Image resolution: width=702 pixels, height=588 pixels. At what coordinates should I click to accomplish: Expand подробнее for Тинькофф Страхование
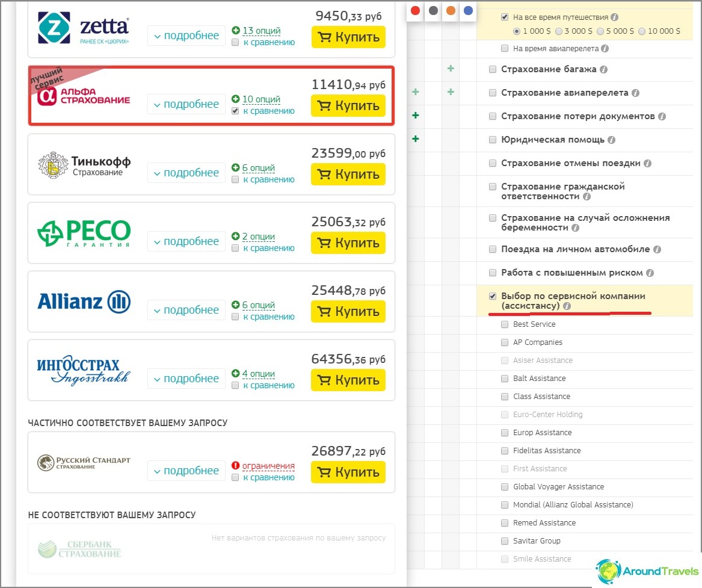pos(186,172)
